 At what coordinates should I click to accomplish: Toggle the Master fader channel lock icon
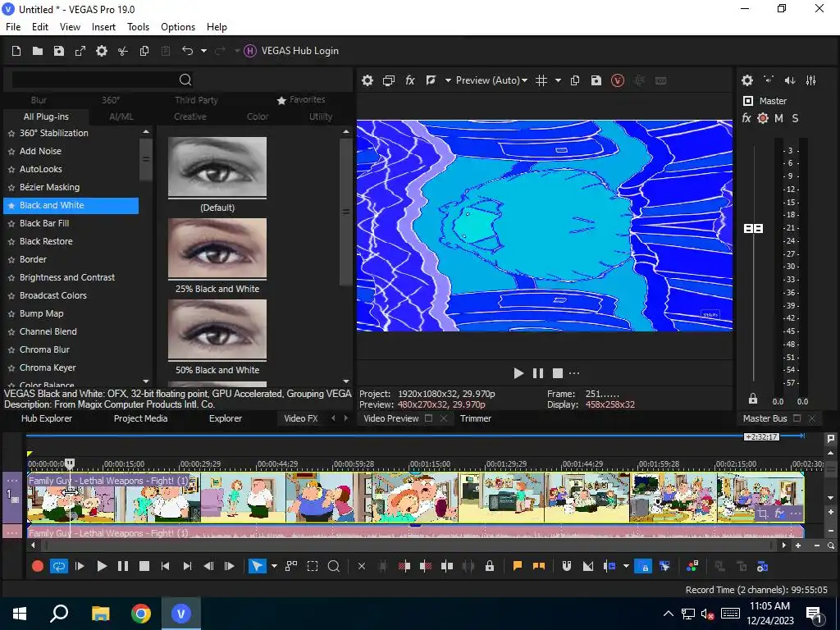[x=753, y=399]
